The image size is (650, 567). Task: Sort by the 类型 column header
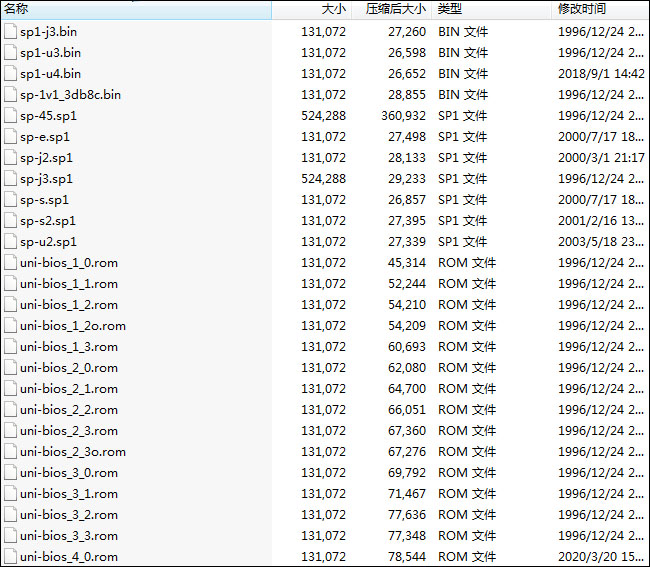point(492,9)
